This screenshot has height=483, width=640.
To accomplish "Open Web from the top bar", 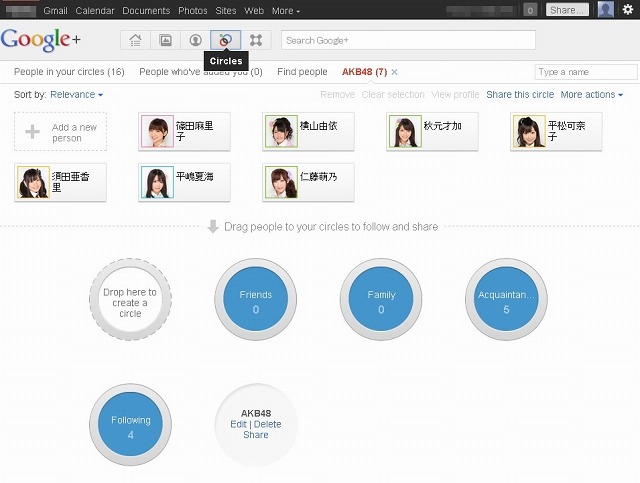I will click(x=253, y=11).
